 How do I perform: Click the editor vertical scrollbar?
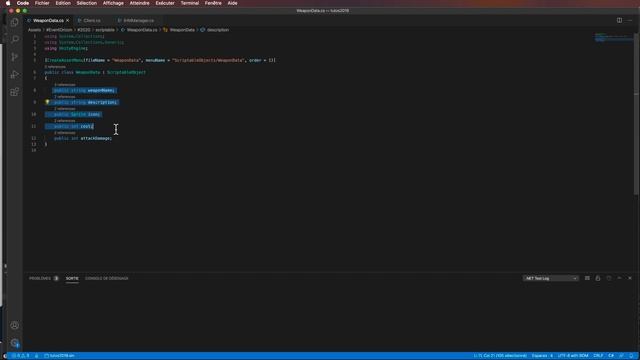[636, 114]
